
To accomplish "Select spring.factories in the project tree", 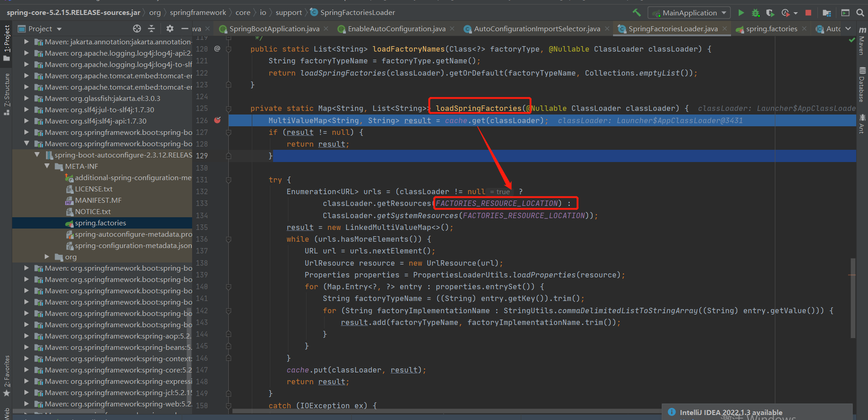I will tap(100, 223).
